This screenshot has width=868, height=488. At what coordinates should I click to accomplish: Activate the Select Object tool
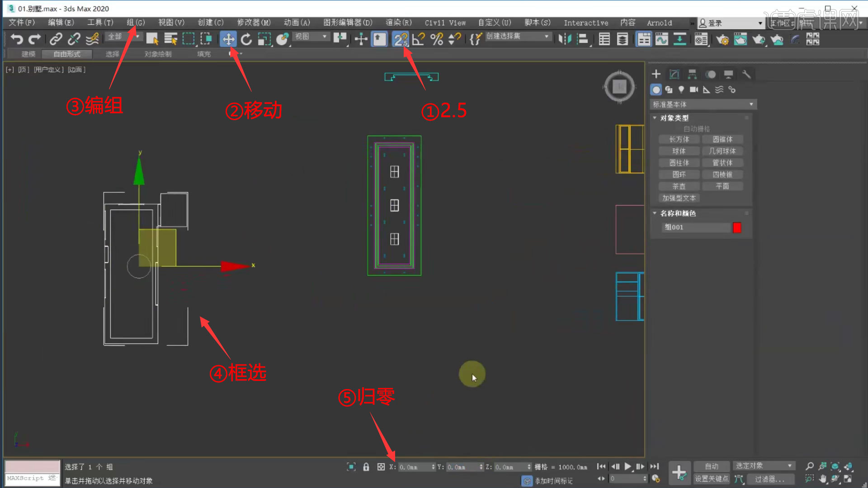pyautogui.click(x=152, y=39)
